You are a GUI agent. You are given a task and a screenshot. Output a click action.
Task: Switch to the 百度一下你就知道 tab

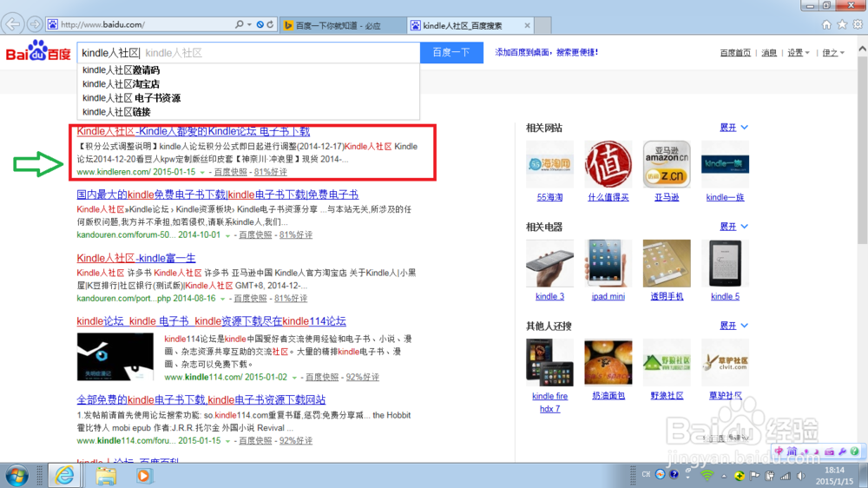coord(343,25)
